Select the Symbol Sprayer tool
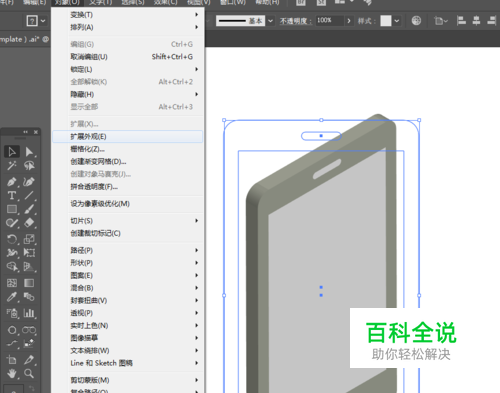The width and height of the screenshot is (500, 393). click(x=12, y=313)
